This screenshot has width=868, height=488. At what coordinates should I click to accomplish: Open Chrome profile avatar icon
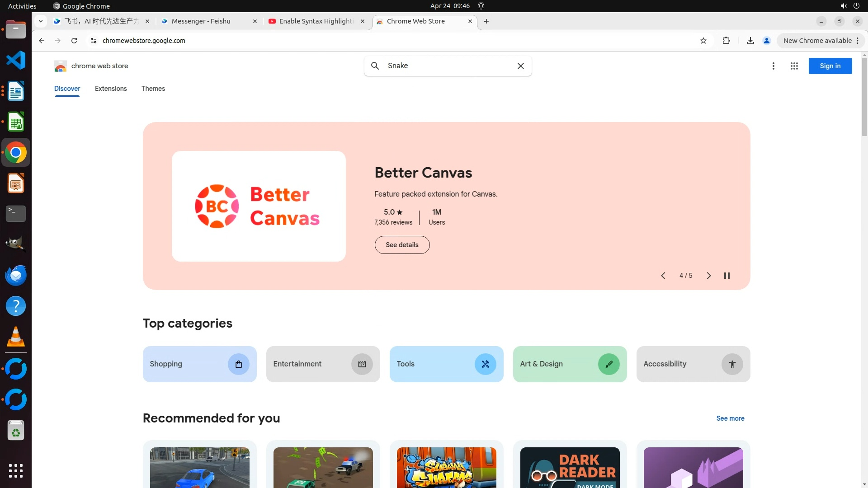click(766, 41)
